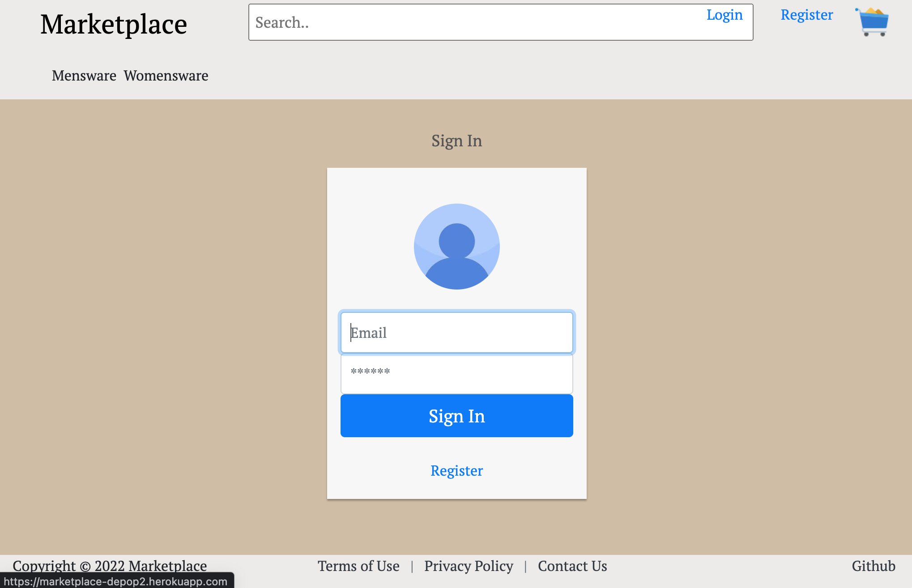Viewport: 912px width, 588px height.
Task: Open the shopping cart icon
Action: coord(872,21)
